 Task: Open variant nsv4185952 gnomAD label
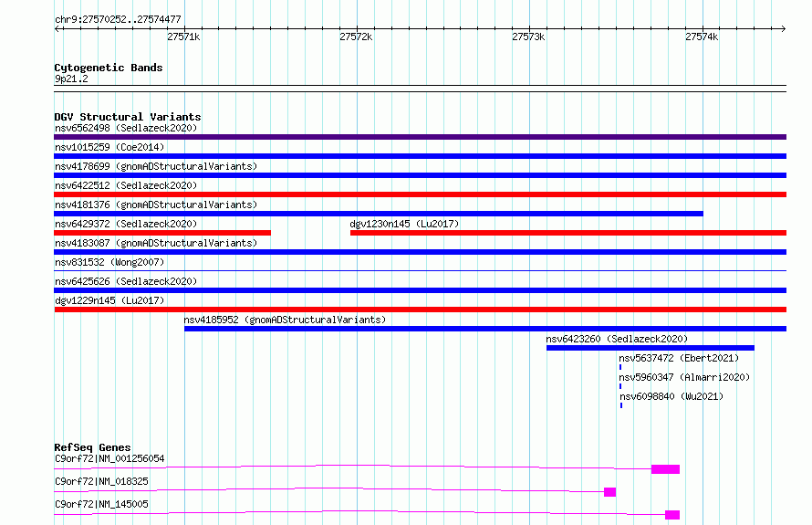285,320
